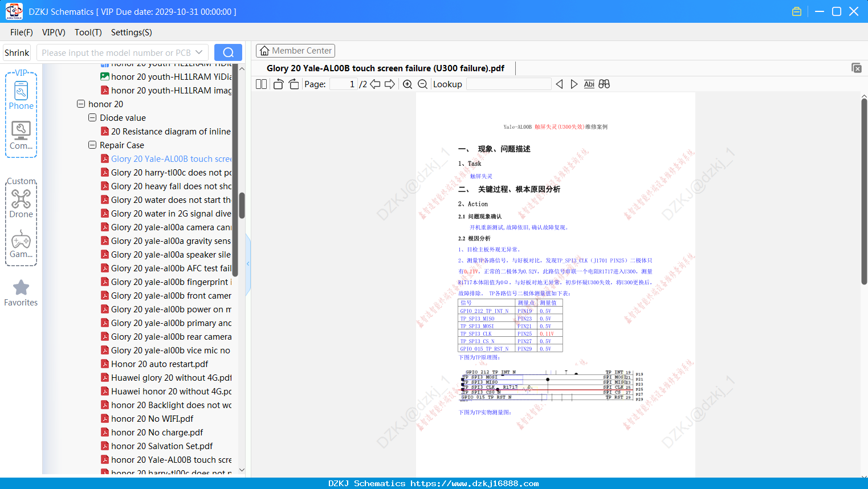This screenshot has height=489, width=868.
Task: Click the blue search button
Action: click(228, 52)
